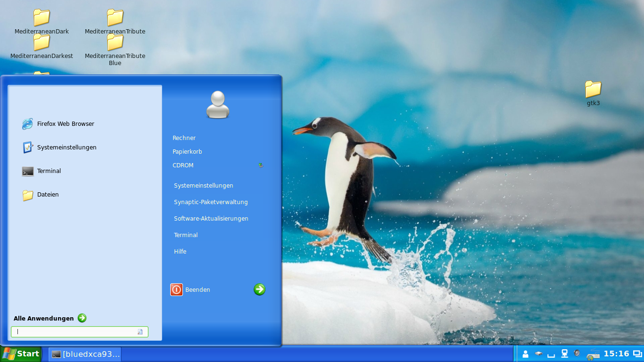Image resolution: width=644 pixels, height=362 pixels.
Task: Click the Beenden label to quit
Action: (198, 290)
